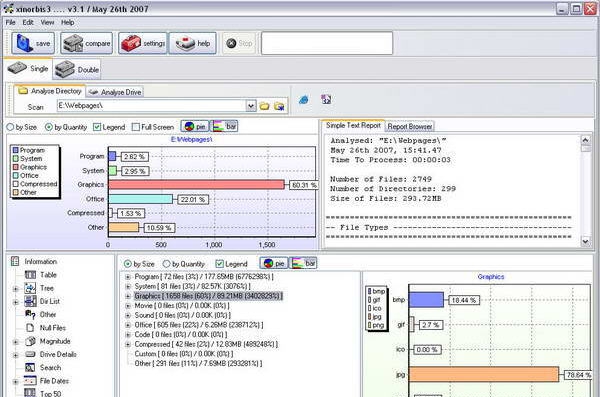Toggle the lower Legend checkbox
The image size is (600, 397).
tap(219, 264)
